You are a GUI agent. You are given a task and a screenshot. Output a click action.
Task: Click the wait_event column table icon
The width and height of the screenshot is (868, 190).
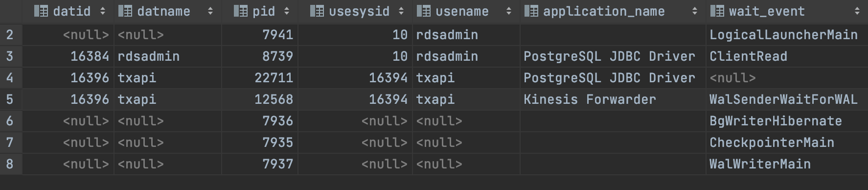717,11
